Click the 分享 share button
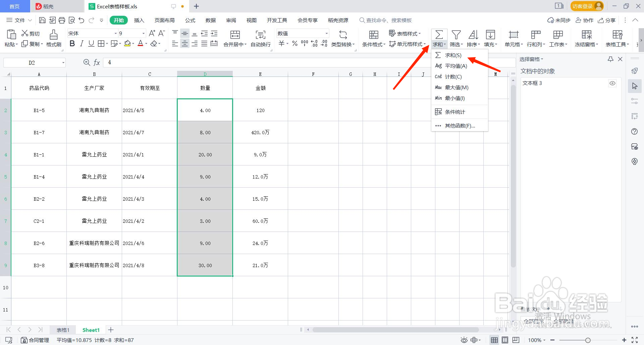The image size is (644, 345). pos(607,20)
